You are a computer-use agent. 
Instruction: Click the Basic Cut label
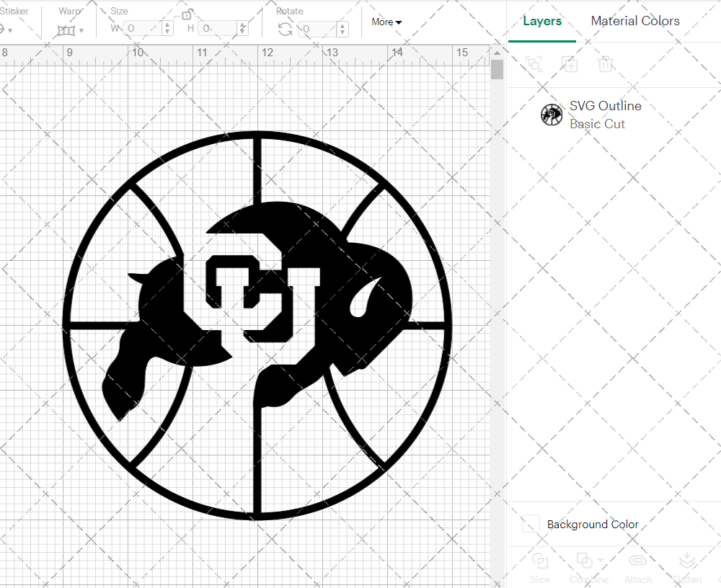click(597, 124)
